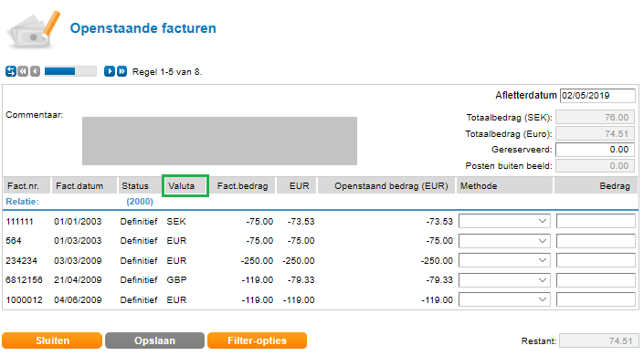Click the Gereserveerd amount field
This screenshot has height=356, width=644.
pos(595,150)
